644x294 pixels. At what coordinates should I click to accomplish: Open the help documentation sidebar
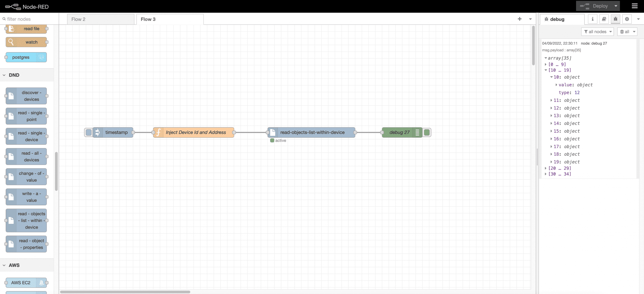[604, 19]
